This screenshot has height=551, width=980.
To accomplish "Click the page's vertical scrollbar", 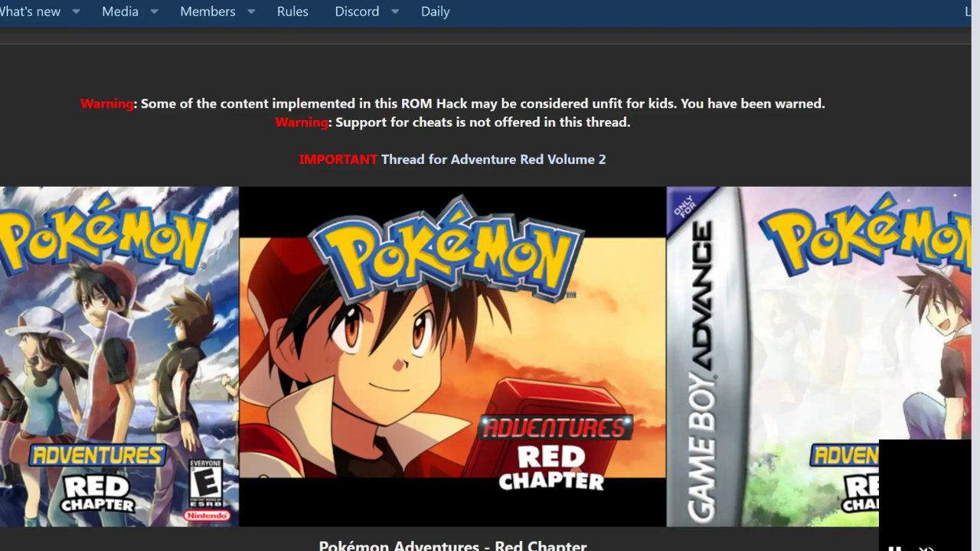I will click(x=975, y=275).
